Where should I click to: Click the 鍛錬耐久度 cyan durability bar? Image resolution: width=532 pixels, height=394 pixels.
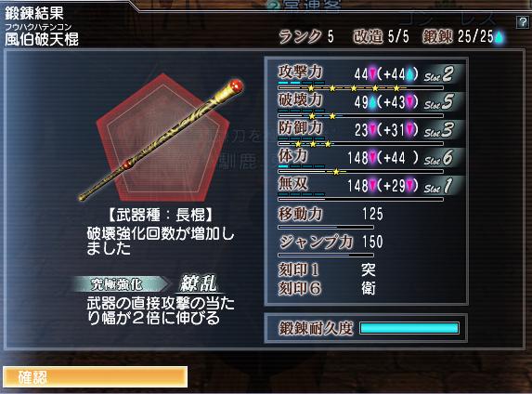point(409,328)
